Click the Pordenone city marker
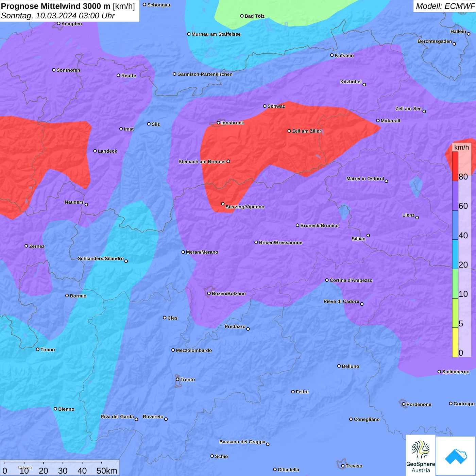Screen dimensions: 476x476 click(404, 404)
